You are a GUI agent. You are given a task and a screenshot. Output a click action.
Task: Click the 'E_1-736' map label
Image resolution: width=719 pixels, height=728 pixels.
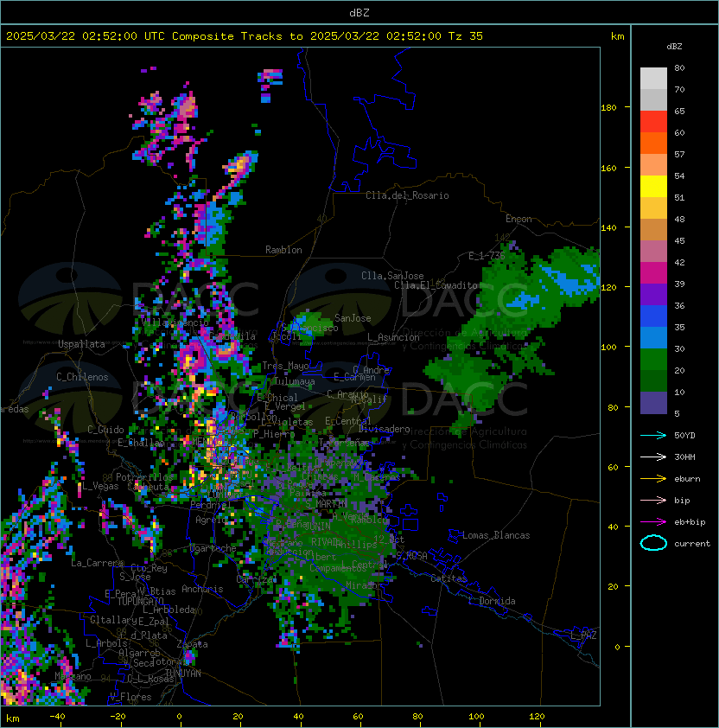coord(487,256)
